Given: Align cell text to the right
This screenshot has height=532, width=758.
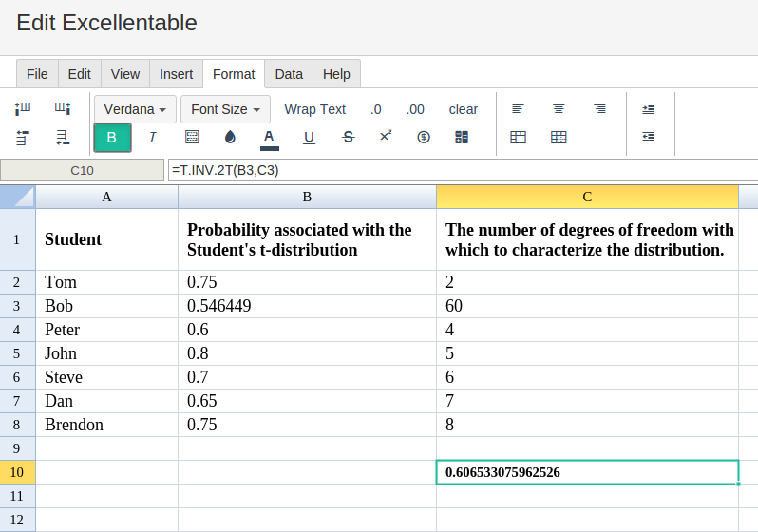Looking at the screenshot, I should tap(599, 109).
